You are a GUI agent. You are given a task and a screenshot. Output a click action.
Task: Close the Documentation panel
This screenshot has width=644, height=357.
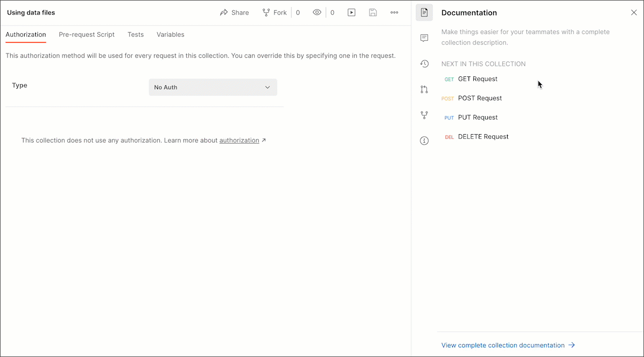[x=634, y=12]
